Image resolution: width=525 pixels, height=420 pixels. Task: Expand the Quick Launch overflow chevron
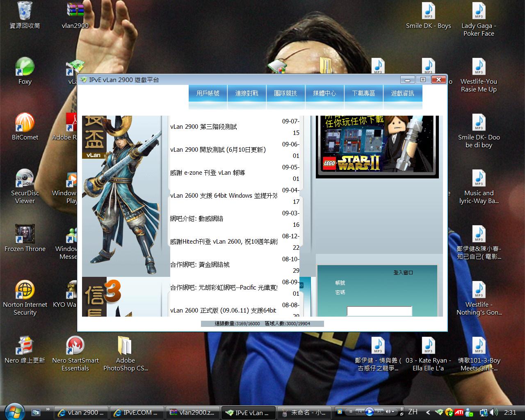pyautogui.click(x=48, y=409)
